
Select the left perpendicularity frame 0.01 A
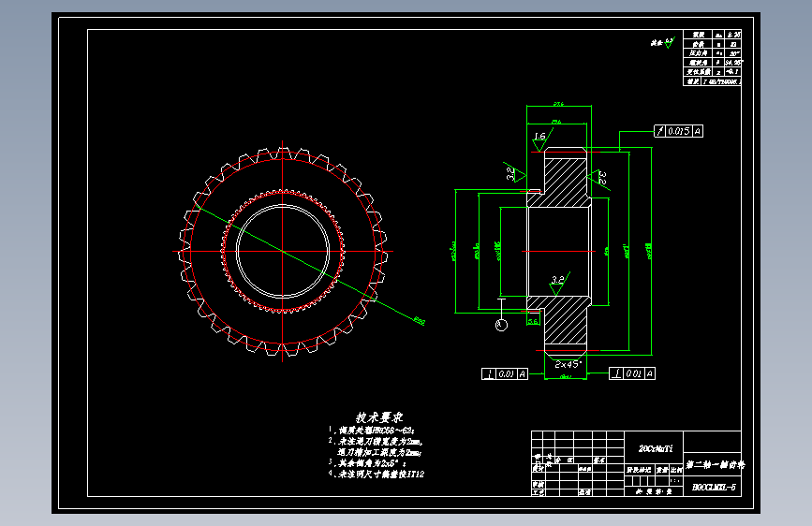coord(505,373)
